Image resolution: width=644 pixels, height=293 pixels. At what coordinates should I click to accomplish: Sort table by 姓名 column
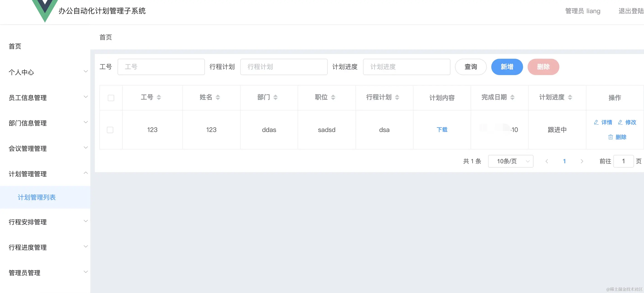pos(217,97)
